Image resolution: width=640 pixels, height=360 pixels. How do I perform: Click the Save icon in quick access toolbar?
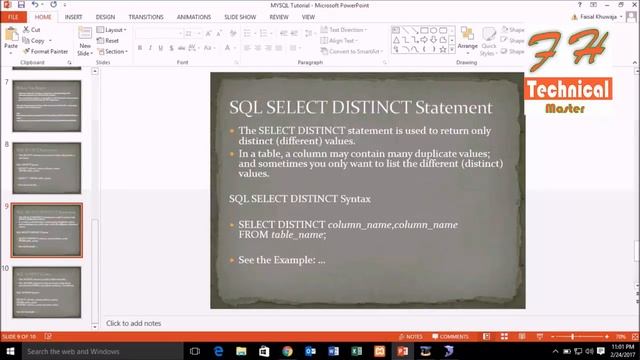pos(21,5)
